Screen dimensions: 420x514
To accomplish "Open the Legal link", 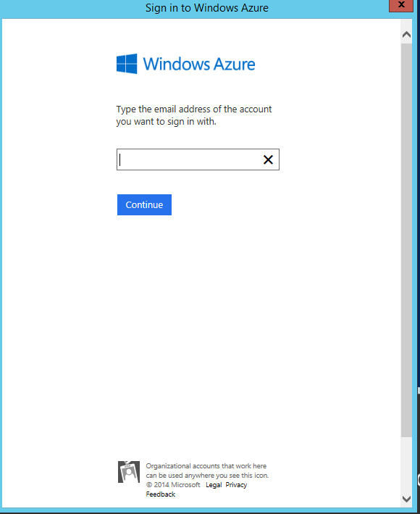I will 214,485.
